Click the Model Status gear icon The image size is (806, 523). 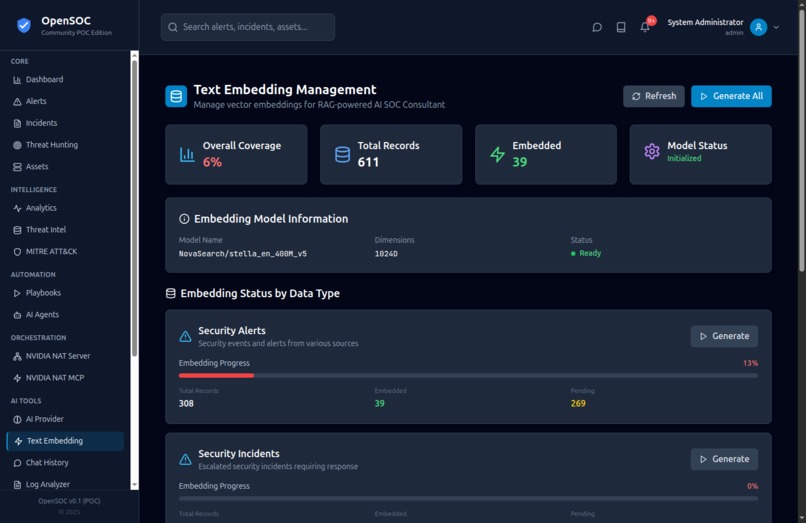(x=652, y=151)
